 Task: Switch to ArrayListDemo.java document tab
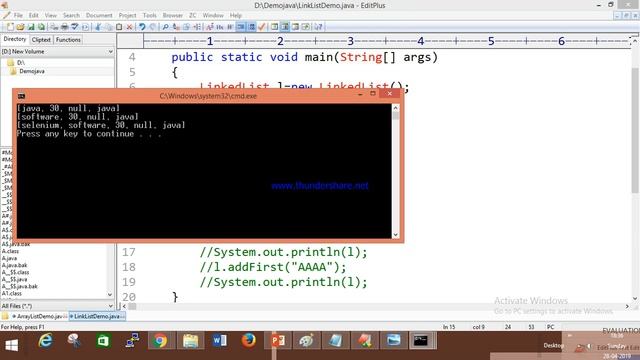39,316
